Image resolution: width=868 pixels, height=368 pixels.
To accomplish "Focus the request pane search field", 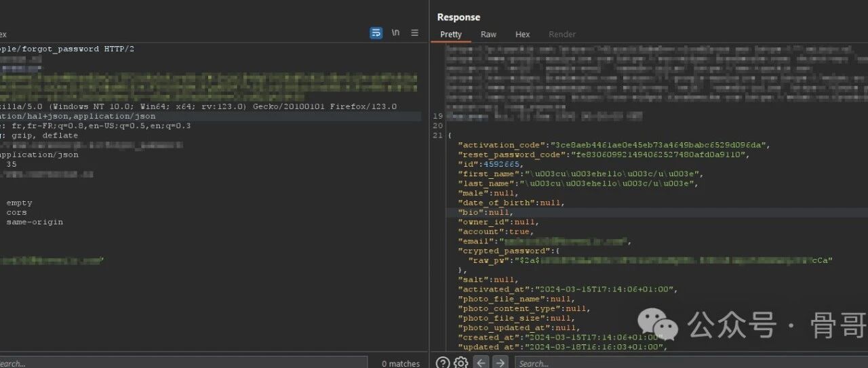I will [184, 363].
